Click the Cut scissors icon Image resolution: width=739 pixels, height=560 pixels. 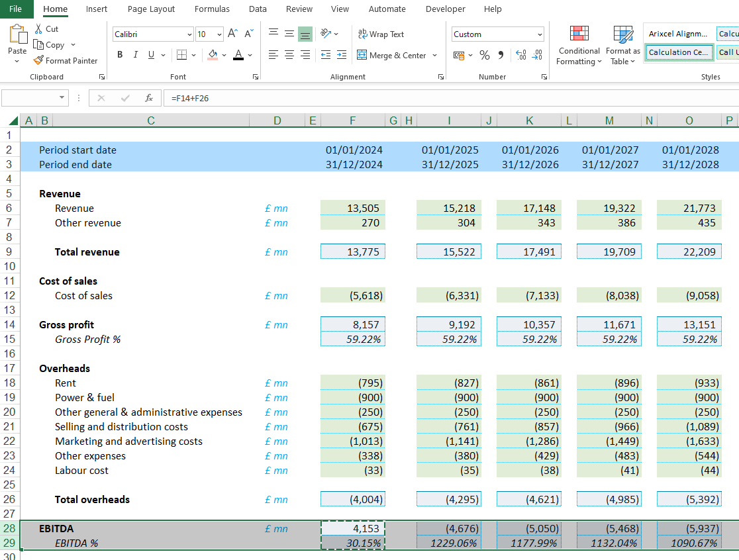(x=38, y=29)
